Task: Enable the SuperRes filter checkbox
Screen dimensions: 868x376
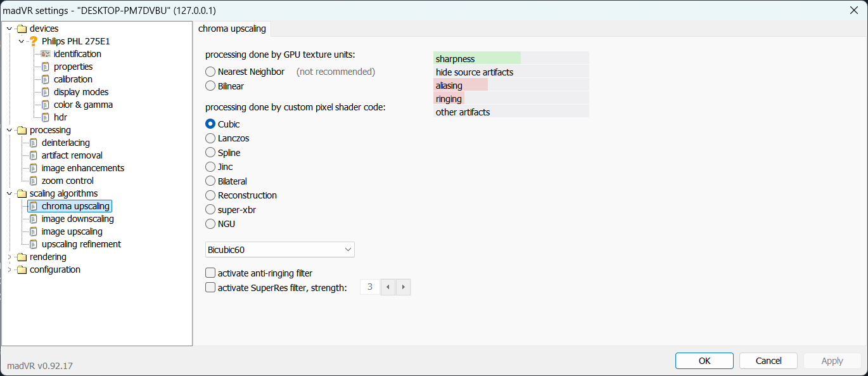Action: click(210, 288)
